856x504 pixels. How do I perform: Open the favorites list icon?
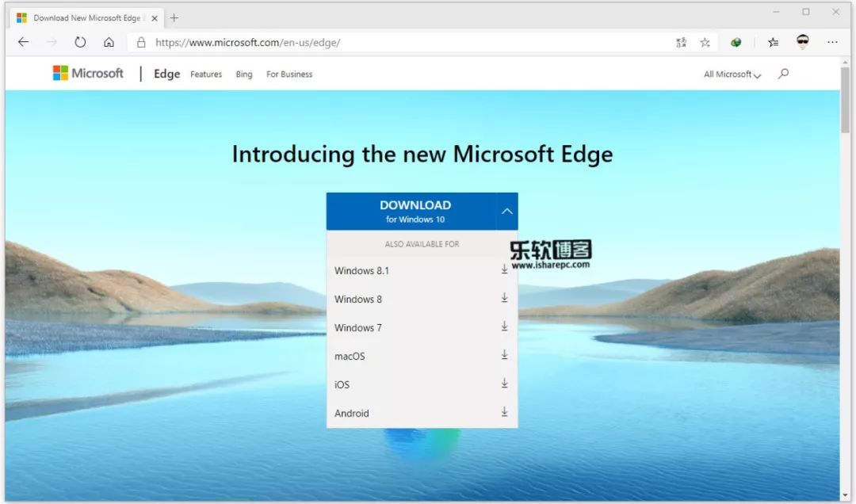tap(773, 42)
